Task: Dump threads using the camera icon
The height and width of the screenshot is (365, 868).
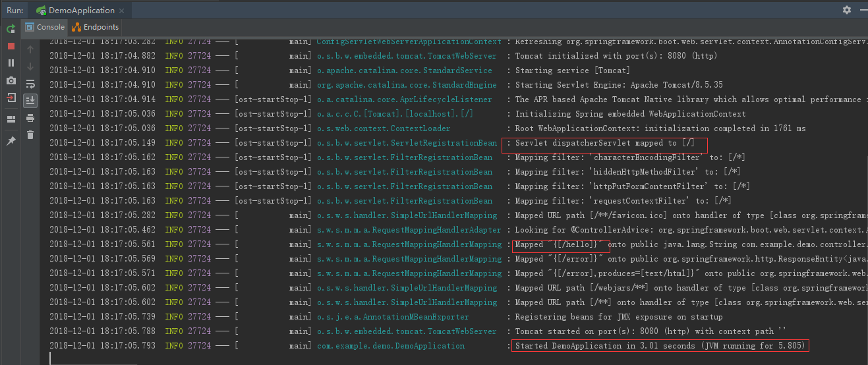Action: (11, 80)
